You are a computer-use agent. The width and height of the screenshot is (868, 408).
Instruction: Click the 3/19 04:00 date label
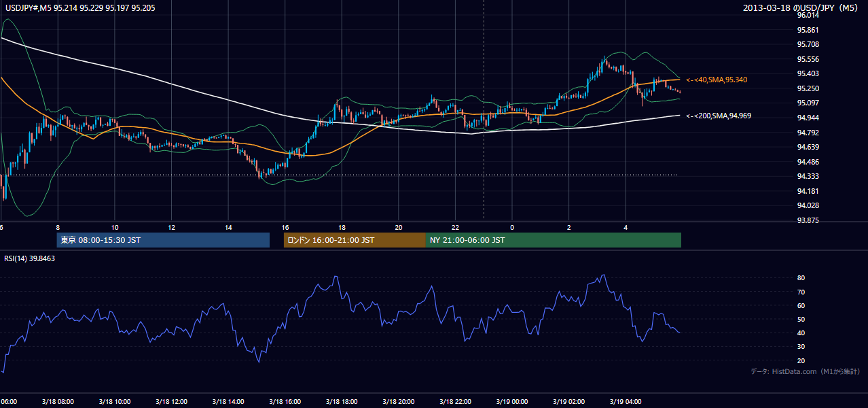626,402
